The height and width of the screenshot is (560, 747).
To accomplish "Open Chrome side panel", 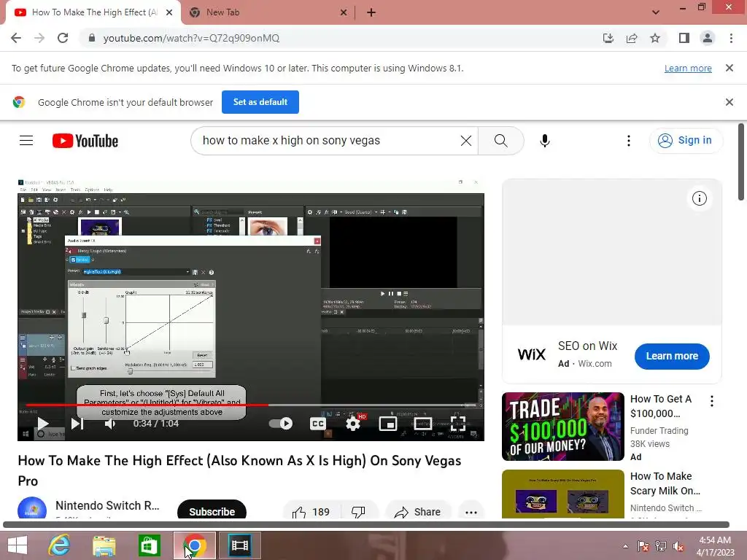I will click(684, 38).
